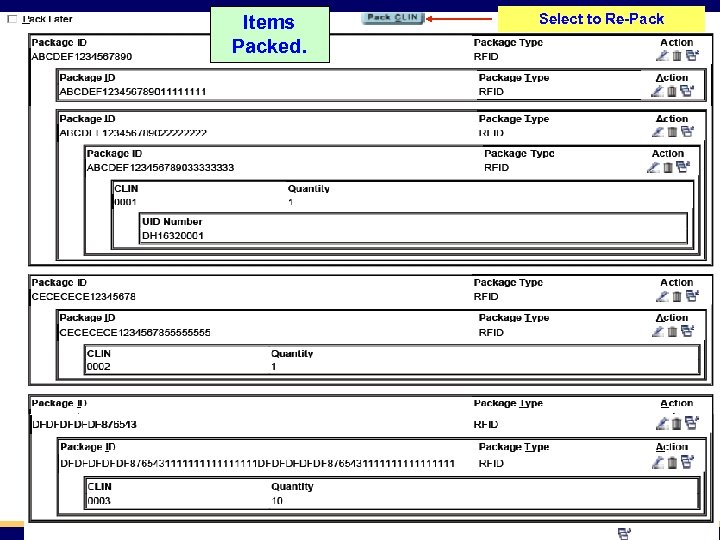Click pack icon for package DFDFDFDFDF876543
Image resolution: width=720 pixels, height=540 pixels.
point(692,422)
